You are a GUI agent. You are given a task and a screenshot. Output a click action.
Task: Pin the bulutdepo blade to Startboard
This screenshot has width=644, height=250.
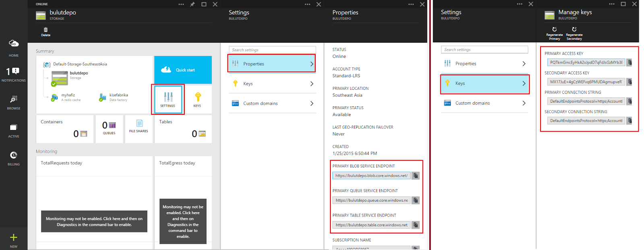(x=192, y=4)
